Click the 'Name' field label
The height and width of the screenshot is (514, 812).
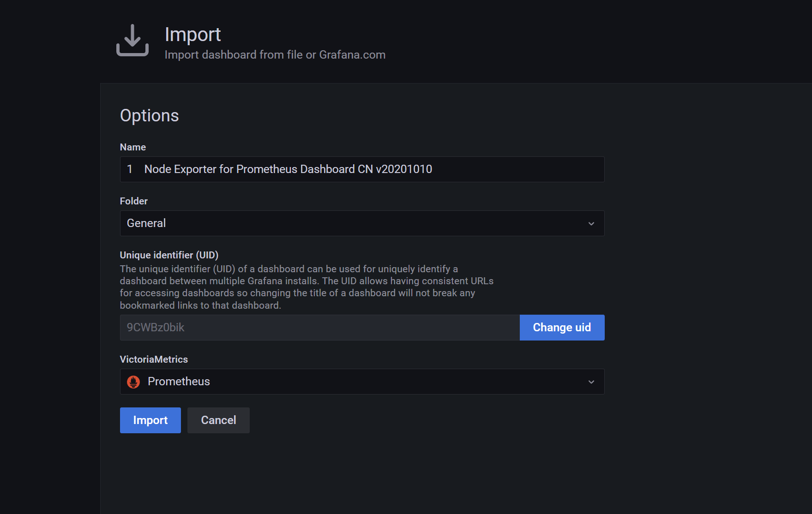pos(133,147)
